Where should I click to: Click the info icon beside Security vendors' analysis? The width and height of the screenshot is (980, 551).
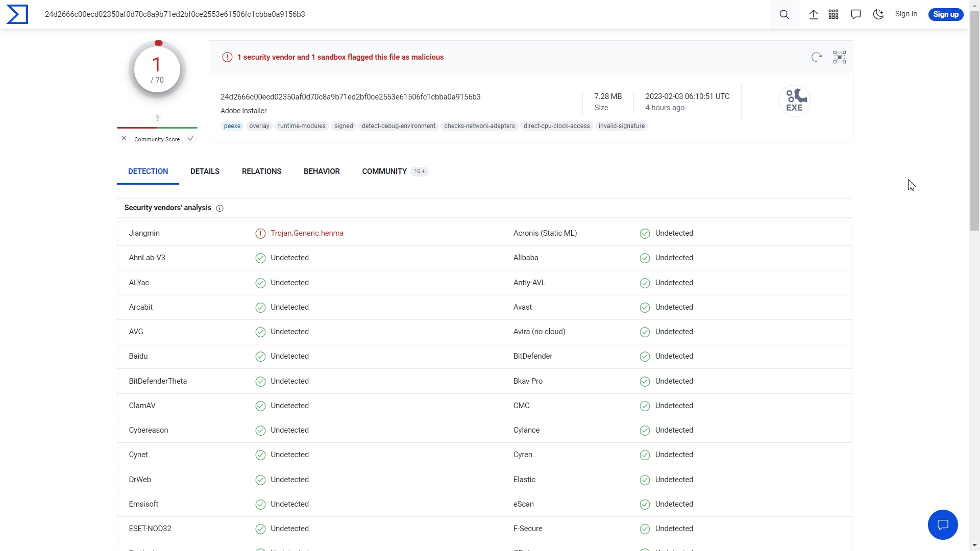pos(220,208)
